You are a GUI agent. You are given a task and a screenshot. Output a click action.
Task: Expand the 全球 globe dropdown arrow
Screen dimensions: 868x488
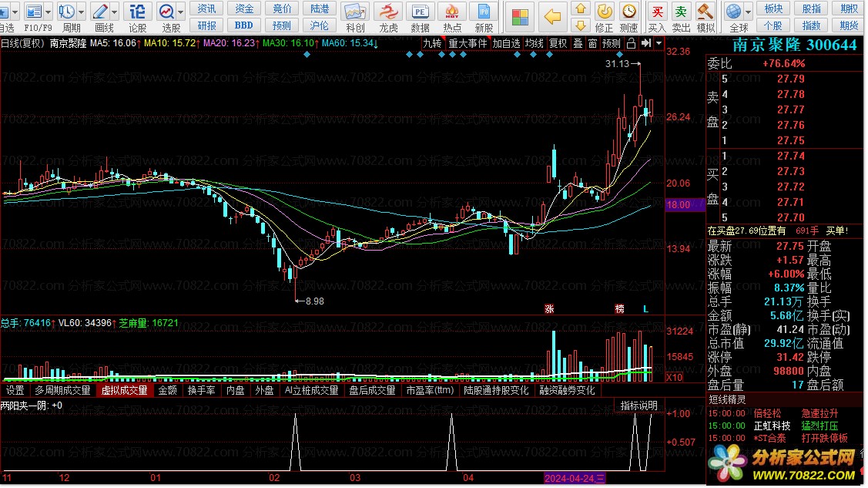pyautogui.click(x=748, y=11)
